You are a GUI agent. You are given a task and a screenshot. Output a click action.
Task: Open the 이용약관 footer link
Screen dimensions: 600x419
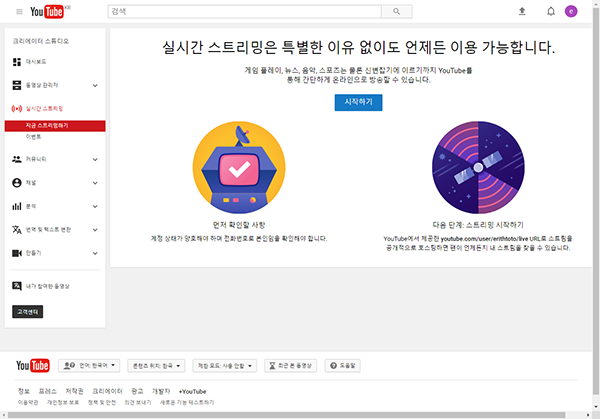click(28, 403)
